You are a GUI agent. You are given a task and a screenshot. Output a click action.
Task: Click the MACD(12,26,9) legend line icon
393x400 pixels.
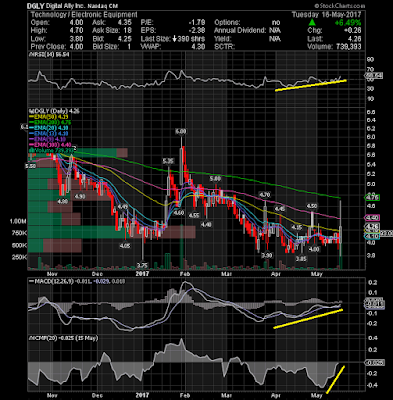[x=32, y=282]
